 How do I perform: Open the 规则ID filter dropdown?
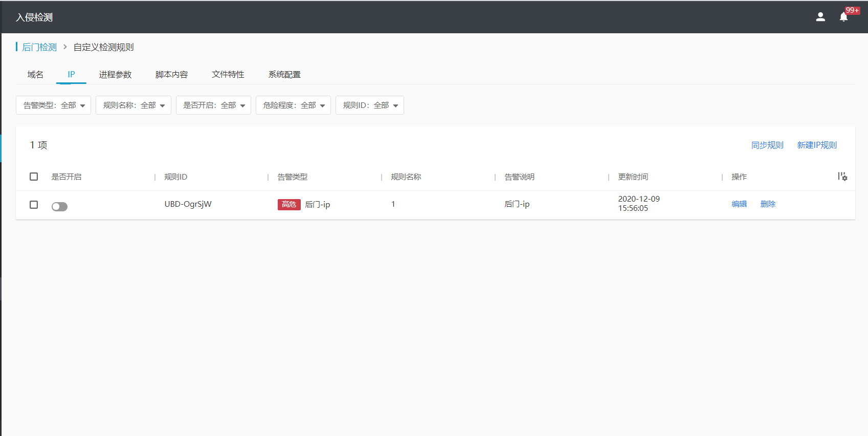coord(370,105)
